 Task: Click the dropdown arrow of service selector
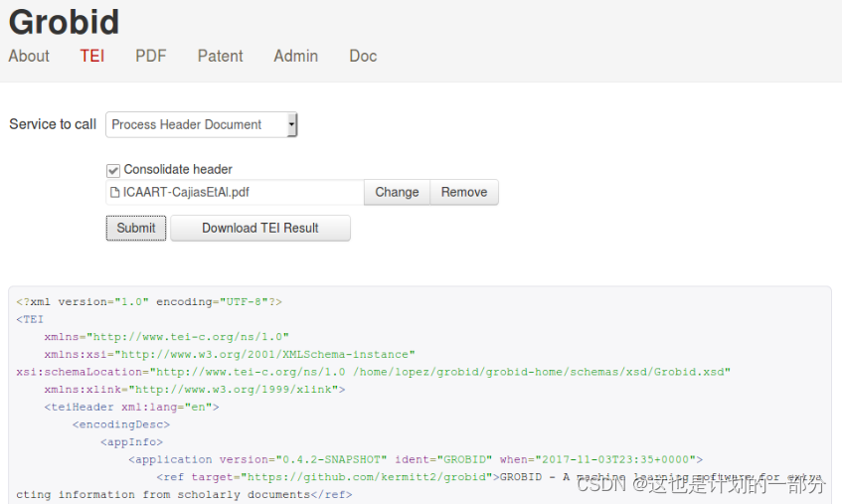[x=291, y=124]
